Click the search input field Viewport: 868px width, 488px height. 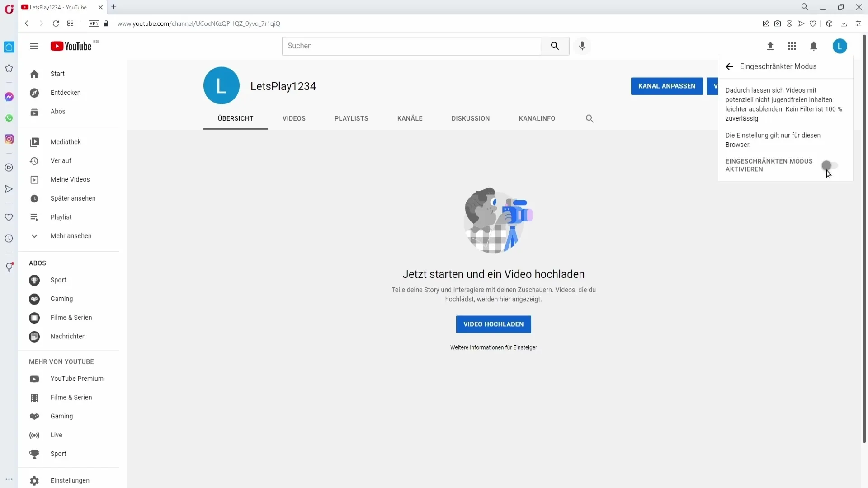point(412,46)
